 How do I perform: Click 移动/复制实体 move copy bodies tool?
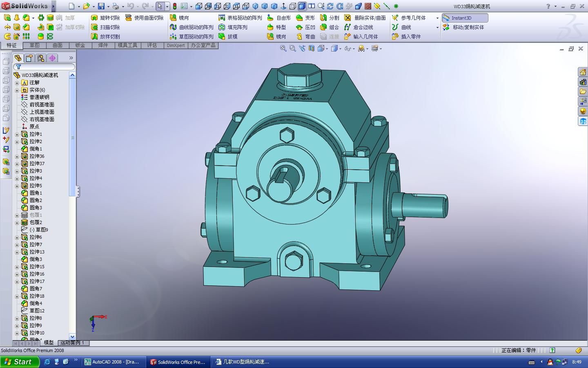(464, 27)
